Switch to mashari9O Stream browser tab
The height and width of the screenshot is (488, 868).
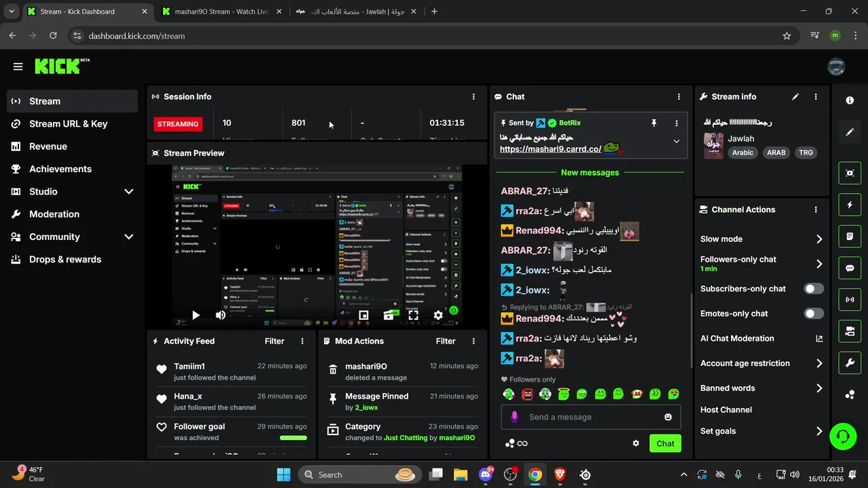tap(221, 12)
